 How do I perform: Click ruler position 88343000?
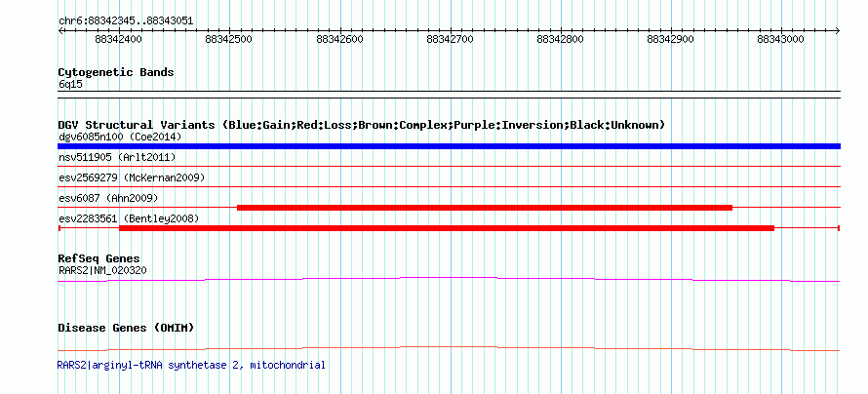(x=780, y=39)
